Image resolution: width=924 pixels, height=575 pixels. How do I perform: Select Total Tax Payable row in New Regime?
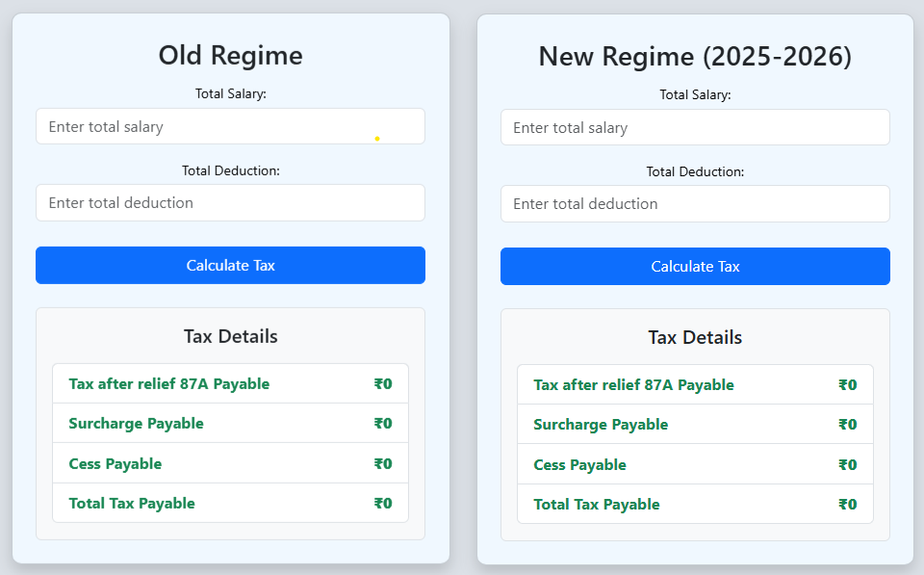tap(695, 504)
